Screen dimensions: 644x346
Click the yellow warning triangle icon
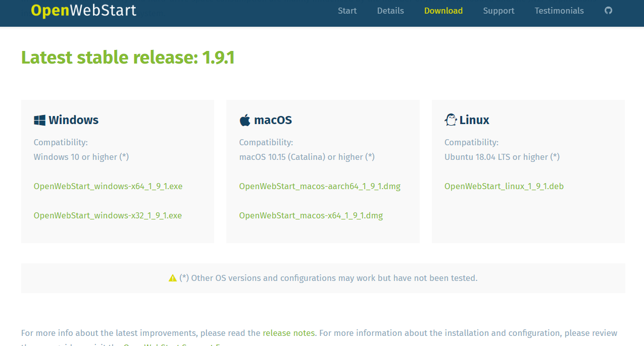point(173,278)
